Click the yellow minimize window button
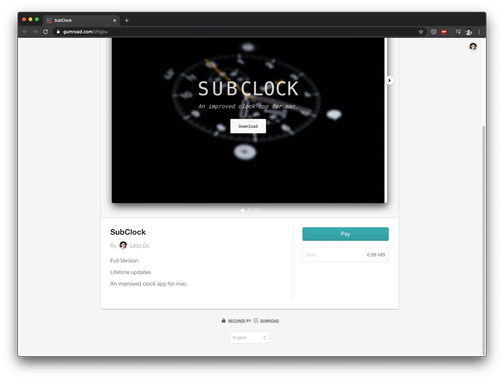Image resolution: width=504 pixels, height=380 pixels. pos(30,19)
